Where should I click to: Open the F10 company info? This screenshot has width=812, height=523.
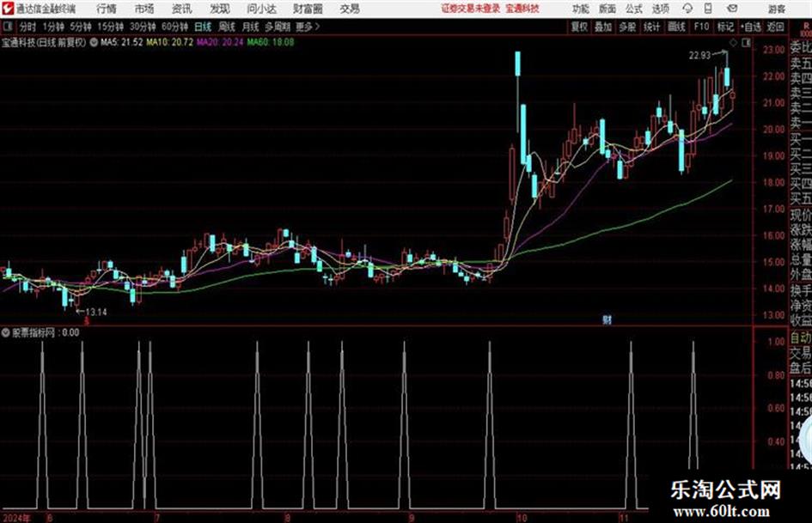701,27
